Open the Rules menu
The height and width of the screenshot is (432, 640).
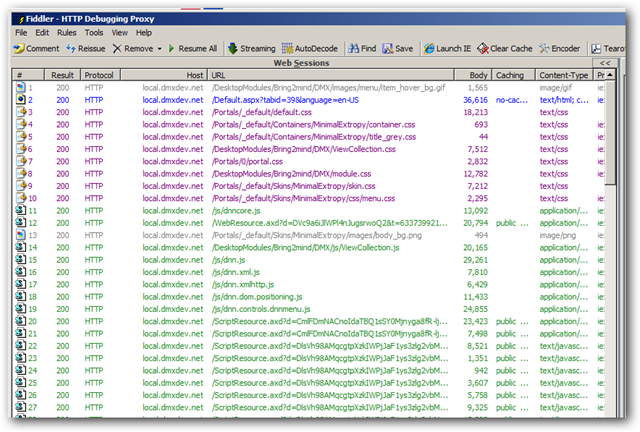tap(67, 33)
